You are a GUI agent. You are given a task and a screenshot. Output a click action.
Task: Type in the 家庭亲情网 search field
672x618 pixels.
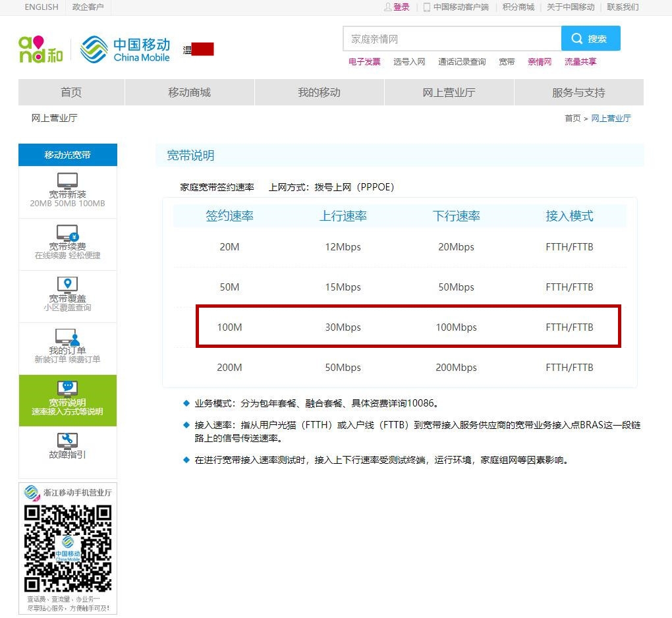pos(451,39)
